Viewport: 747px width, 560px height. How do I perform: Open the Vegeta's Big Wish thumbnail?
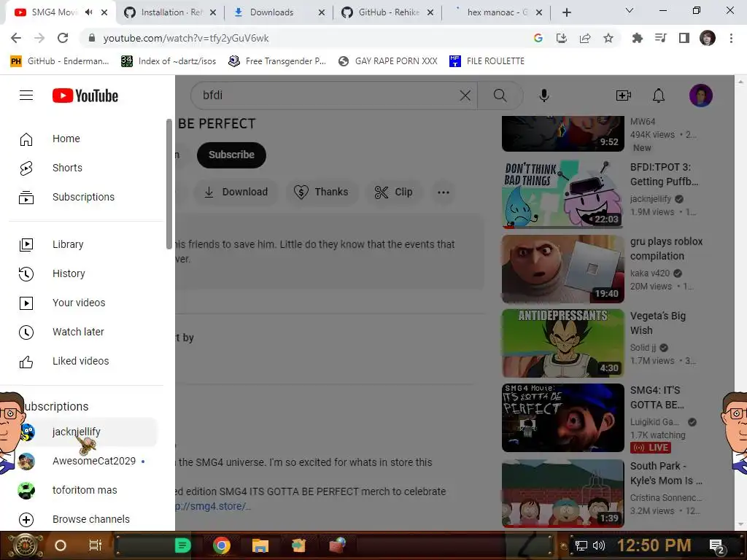(562, 343)
